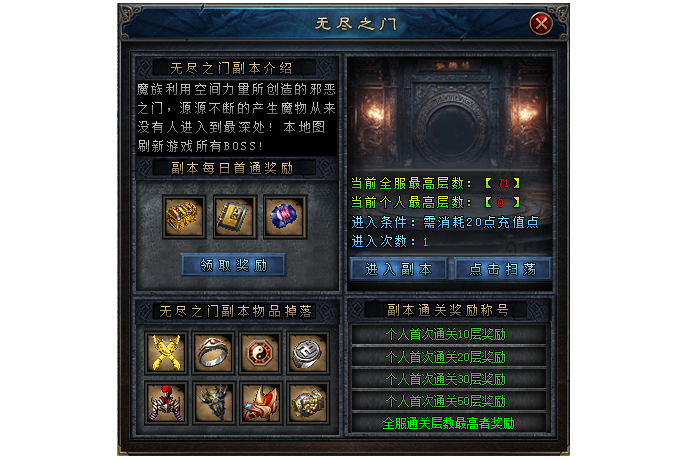Select the red and gold helmet item

260,403
